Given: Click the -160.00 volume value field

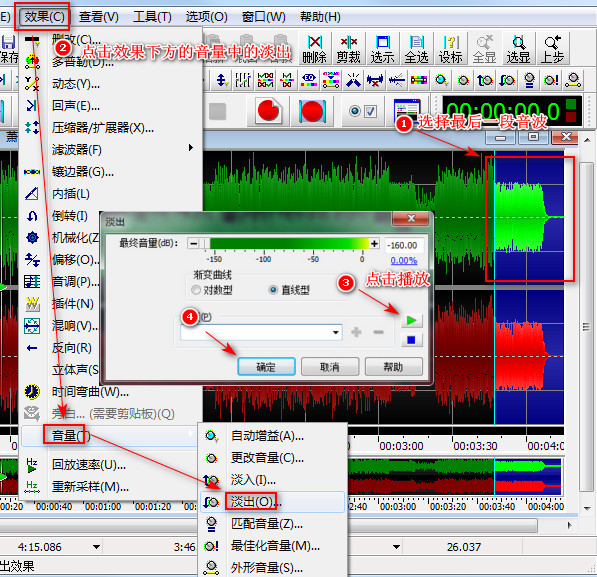Looking at the screenshot, I should coord(404,245).
